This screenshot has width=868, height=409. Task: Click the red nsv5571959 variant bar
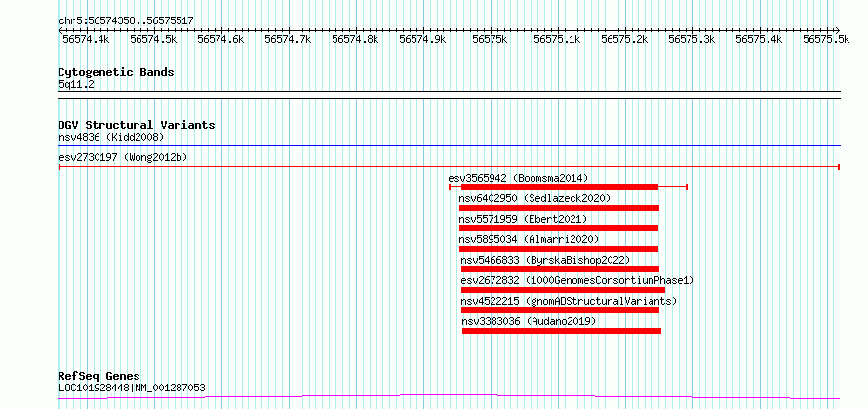tap(559, 228)
